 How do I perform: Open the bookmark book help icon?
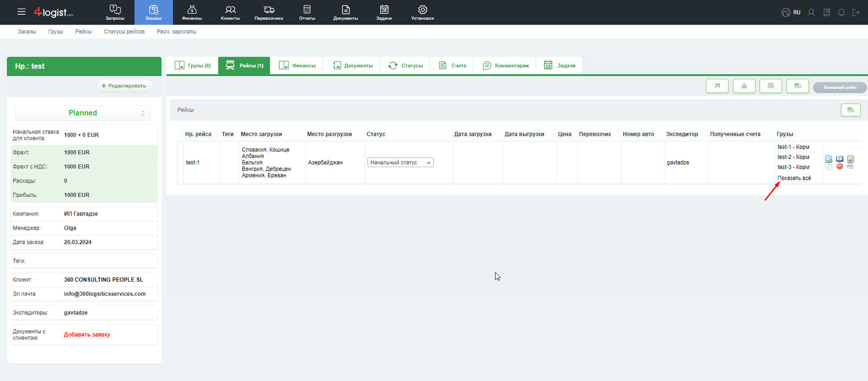pos(827,12)
